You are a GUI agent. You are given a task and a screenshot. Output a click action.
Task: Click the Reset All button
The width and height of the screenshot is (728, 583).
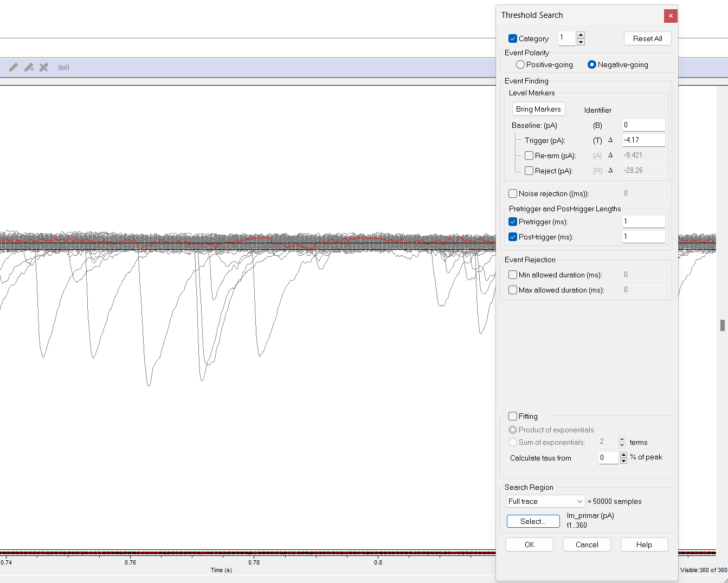tap(648, 38)
